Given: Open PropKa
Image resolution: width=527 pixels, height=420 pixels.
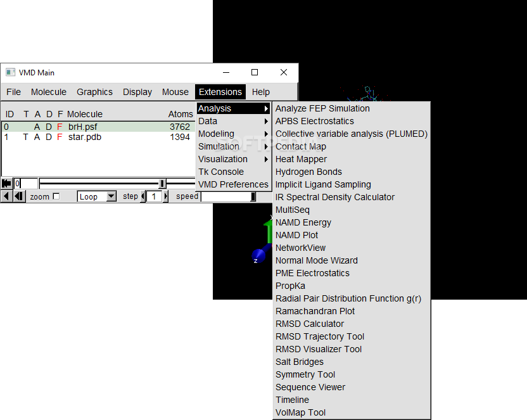Looking at the screenshot, I should tap(351, 286).
